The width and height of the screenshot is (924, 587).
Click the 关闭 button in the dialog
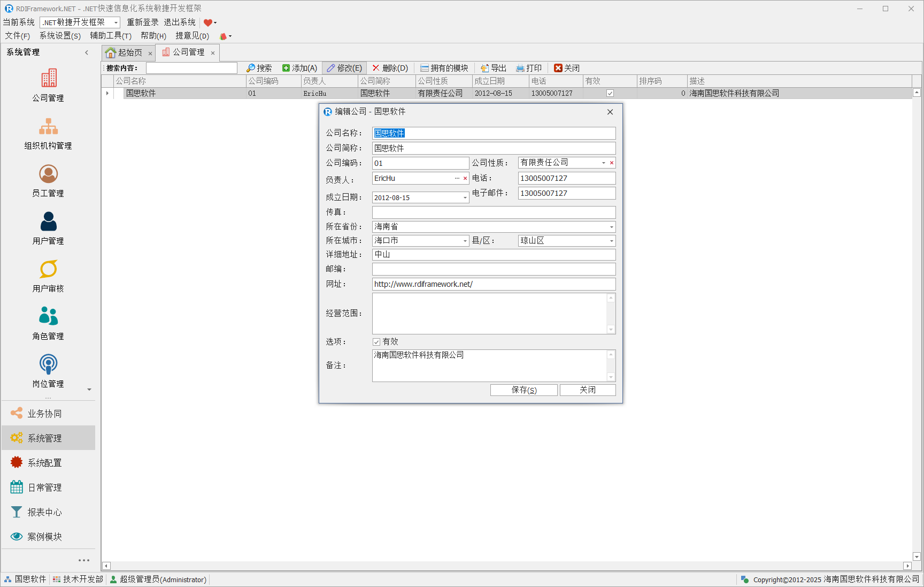point(587,390)
